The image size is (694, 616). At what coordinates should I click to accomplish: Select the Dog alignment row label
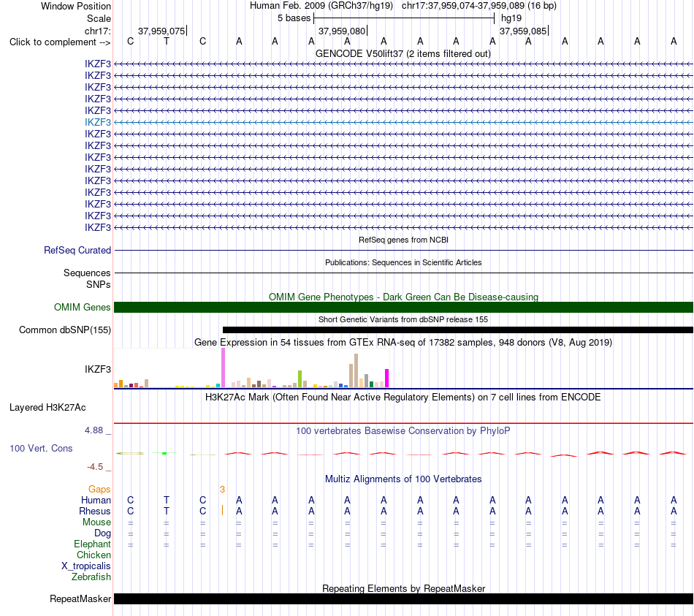(102, 533)
